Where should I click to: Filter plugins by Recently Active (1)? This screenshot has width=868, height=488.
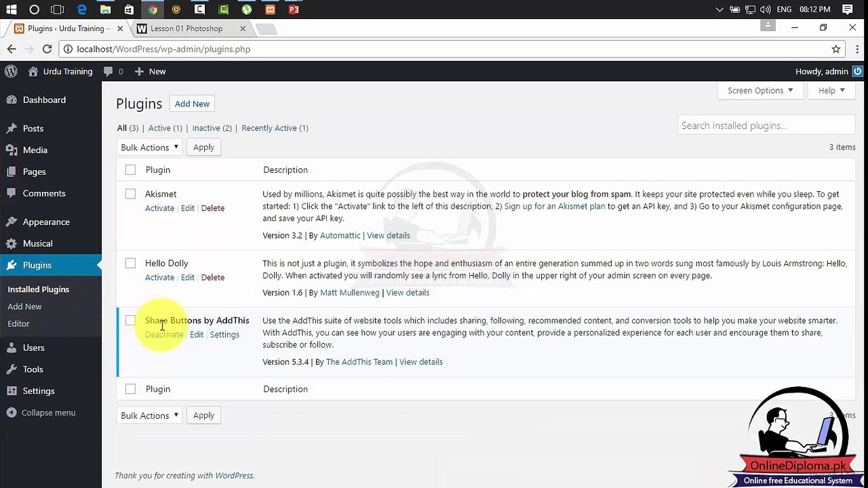(275, 128)
